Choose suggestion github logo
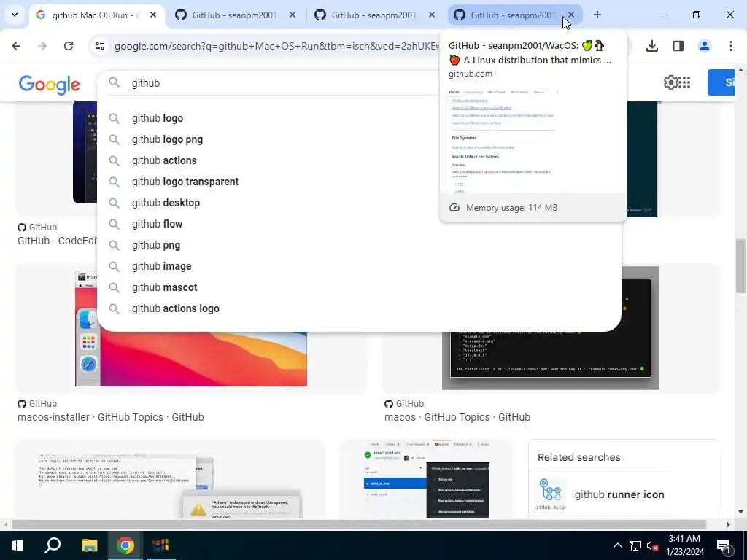This screenshot has height=560, width=747. 158,118
